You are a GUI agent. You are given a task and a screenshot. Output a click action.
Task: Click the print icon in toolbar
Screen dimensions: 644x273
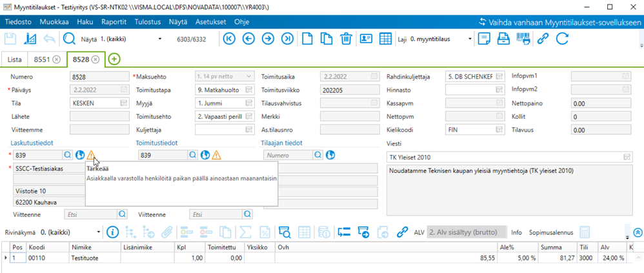(x=504, y=39)
